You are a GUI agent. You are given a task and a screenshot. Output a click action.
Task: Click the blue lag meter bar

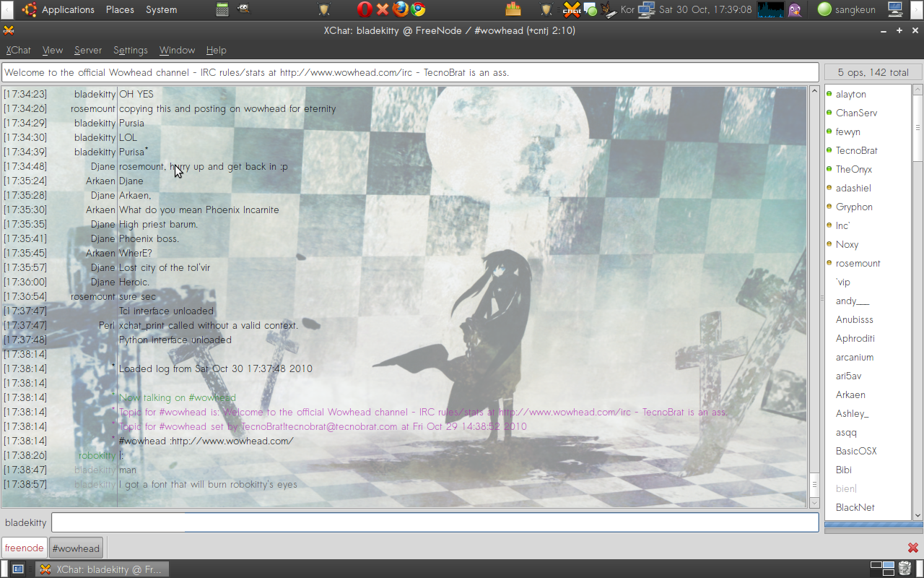click(x=873, y=525)
